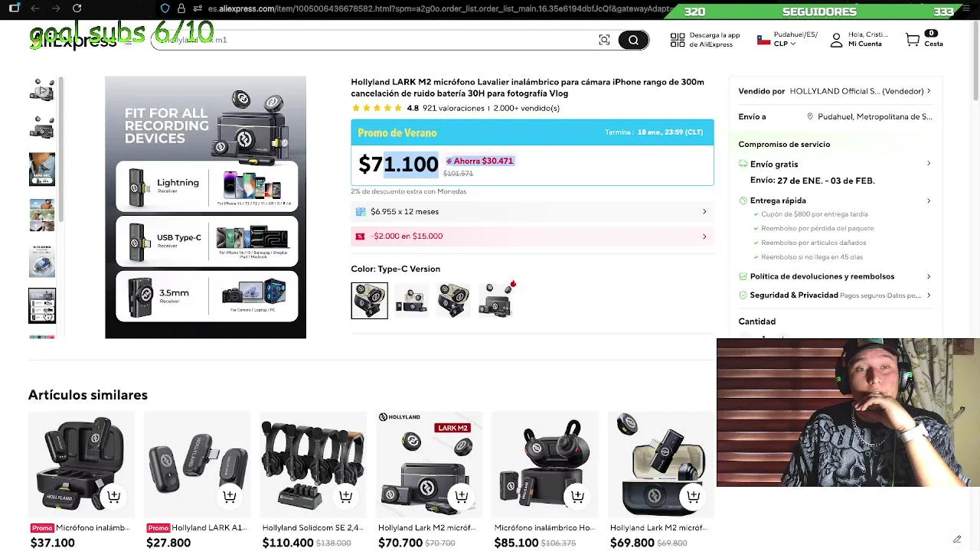Click the browser forward arrow
This screenshot has height=551, width=980.
[x=56, y=8]
